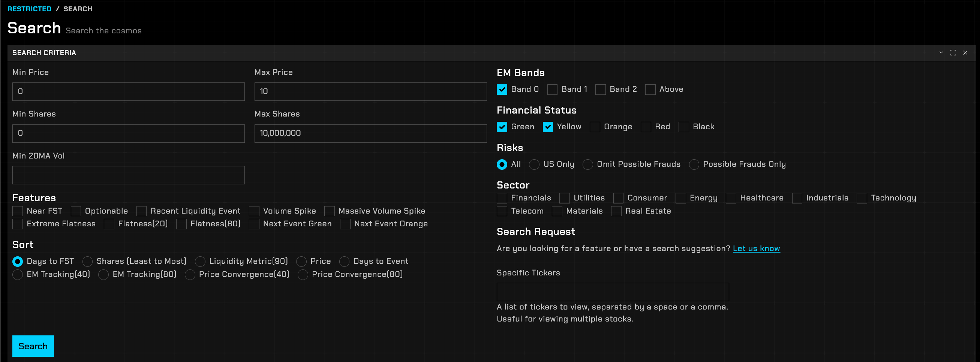Uncheck Green financial status
Screen dimensions: 980x362
(502, 127)
